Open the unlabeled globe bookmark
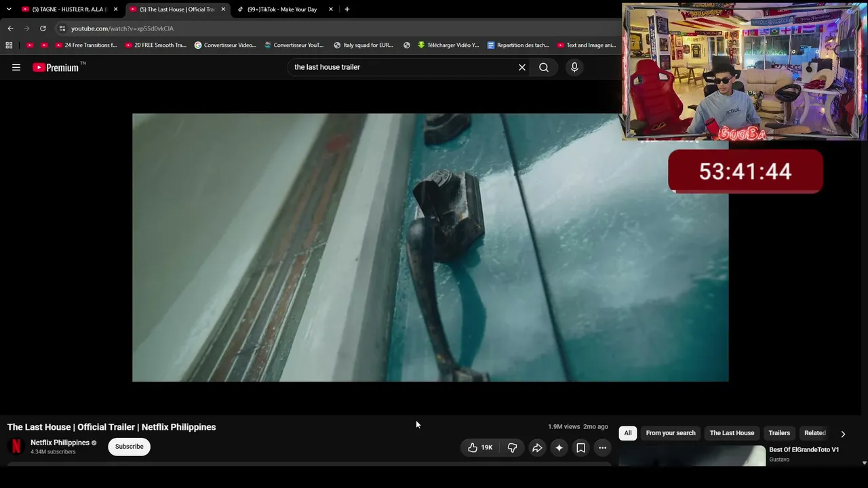 coord(407,45)
